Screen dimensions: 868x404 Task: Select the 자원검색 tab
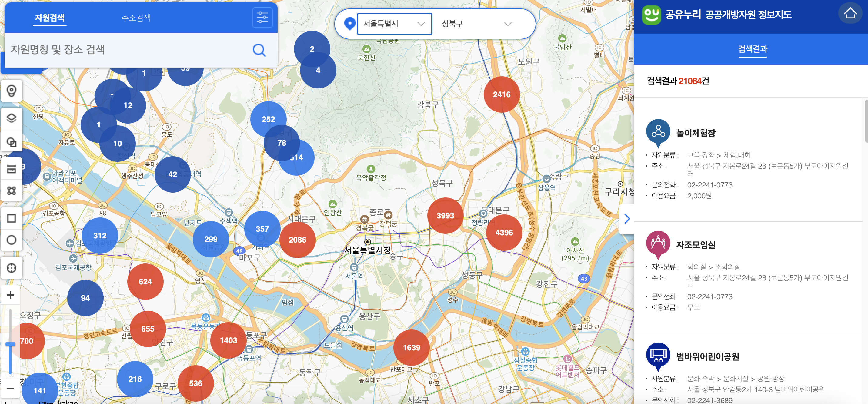[x=49, y=18]
